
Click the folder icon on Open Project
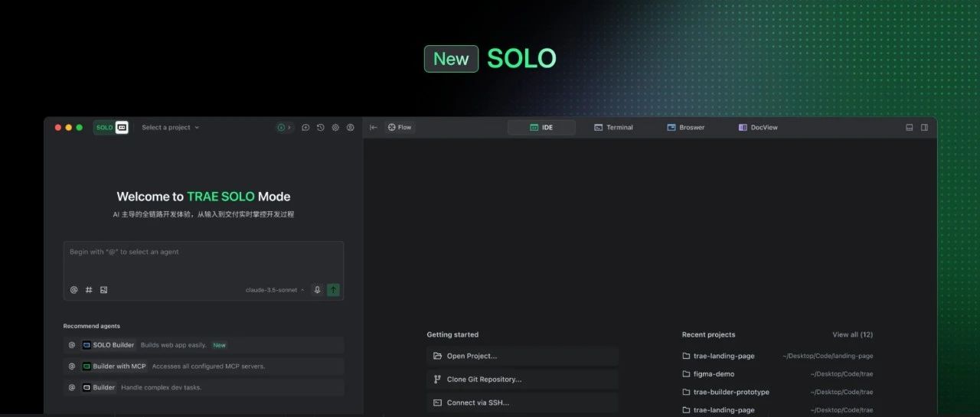pos(437,356)
